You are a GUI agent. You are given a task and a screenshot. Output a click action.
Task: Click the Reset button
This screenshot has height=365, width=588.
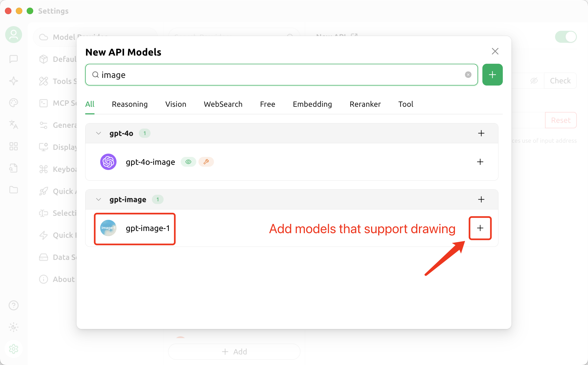[x=561, y=120]
